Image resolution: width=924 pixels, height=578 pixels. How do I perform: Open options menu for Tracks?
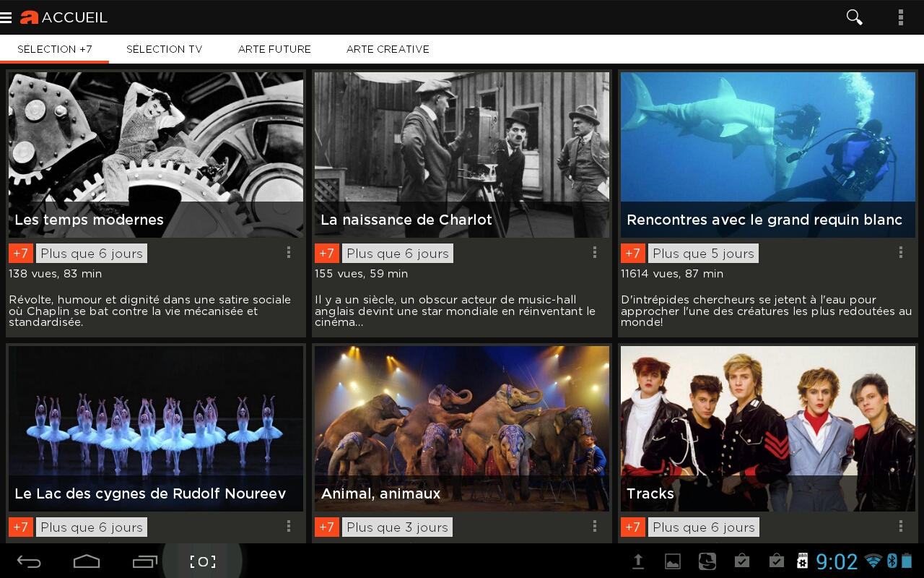(900, 526)
